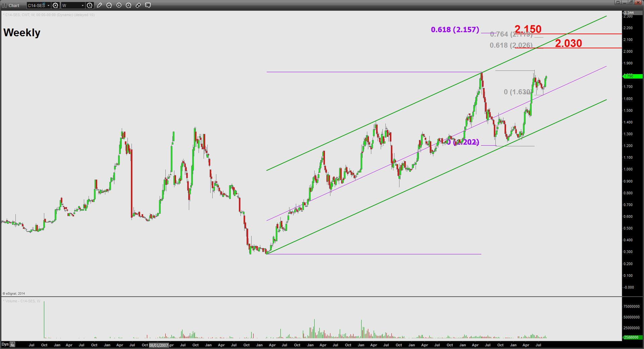Minimize the chart window

click(x=625, y=2)
